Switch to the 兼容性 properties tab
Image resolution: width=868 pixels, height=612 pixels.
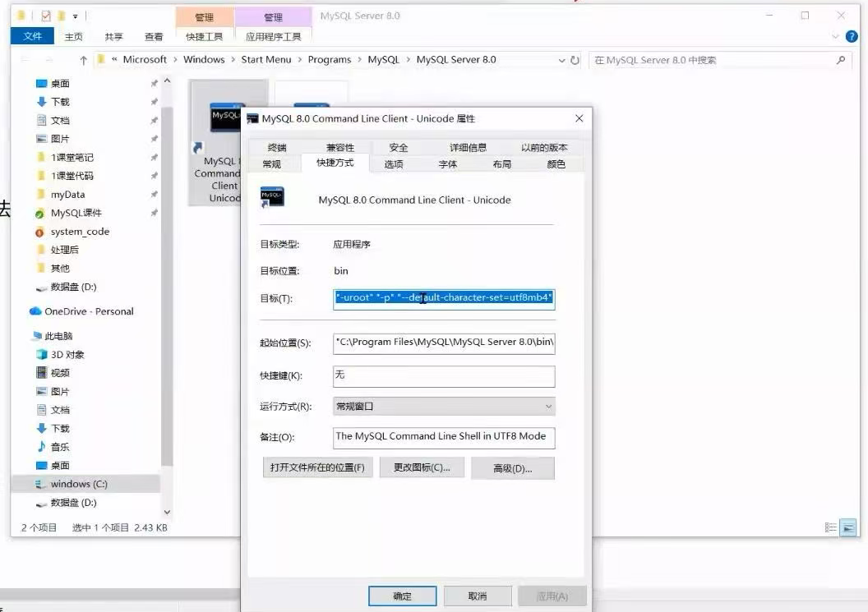(x=340, y=147)
